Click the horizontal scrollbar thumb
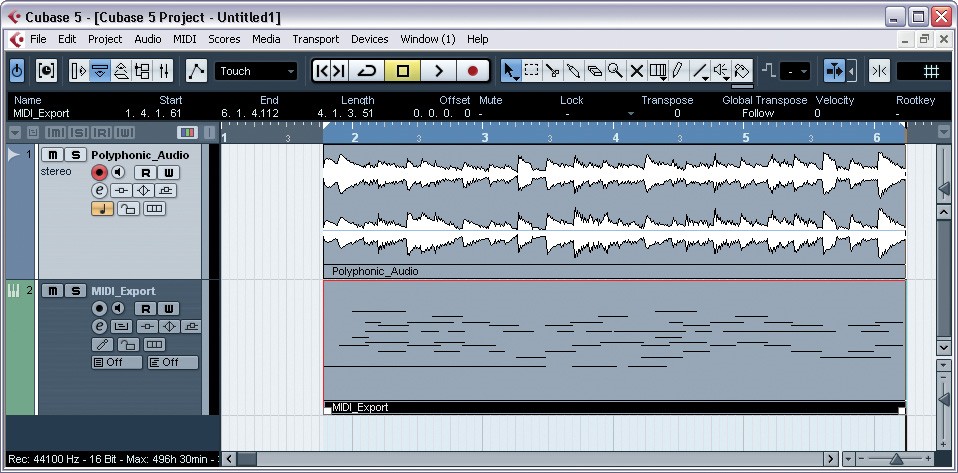 click(x=247, y=458)
